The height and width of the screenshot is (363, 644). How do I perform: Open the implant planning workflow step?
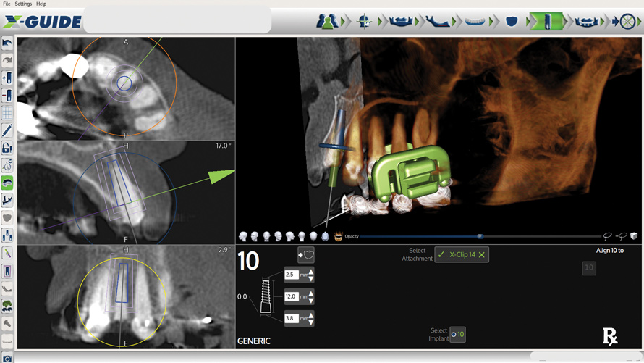(546, 21)
